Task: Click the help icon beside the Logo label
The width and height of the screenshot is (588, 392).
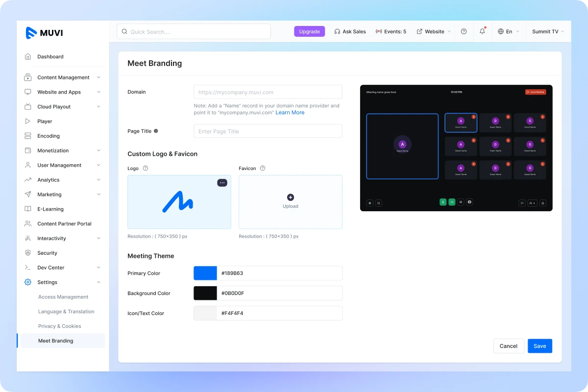Action: click(145, 168)
